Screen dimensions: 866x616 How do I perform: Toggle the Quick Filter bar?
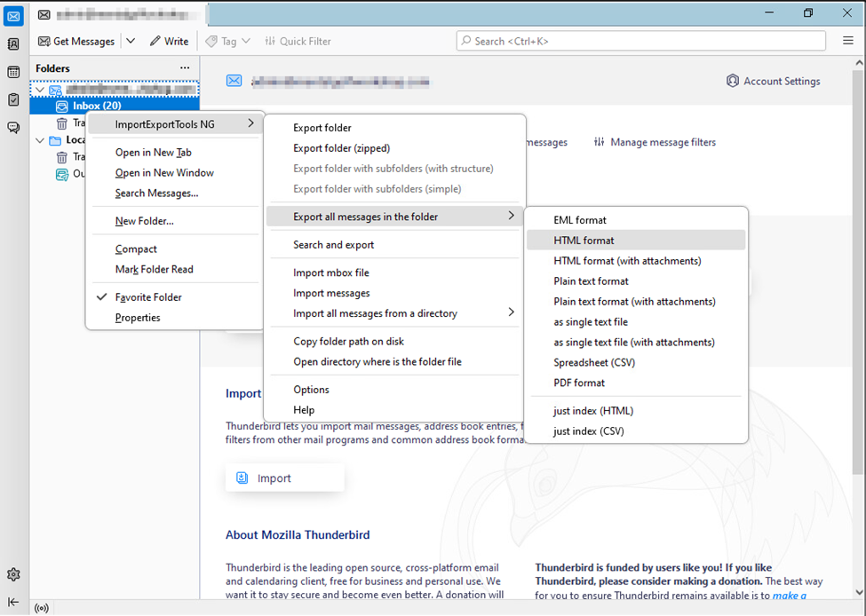[298, 42]
